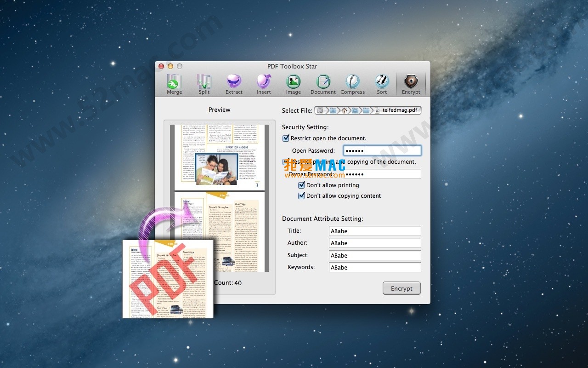Focus the Open Password field
The image size is (588, 368).
pyautogui.click(x=382, y=150)
